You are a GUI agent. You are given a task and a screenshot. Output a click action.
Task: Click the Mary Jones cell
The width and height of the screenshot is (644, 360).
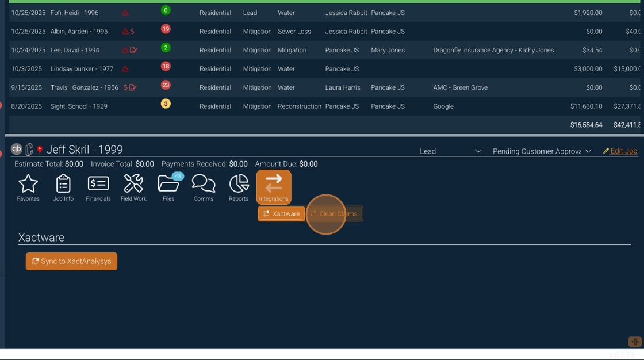coord(388,50)
